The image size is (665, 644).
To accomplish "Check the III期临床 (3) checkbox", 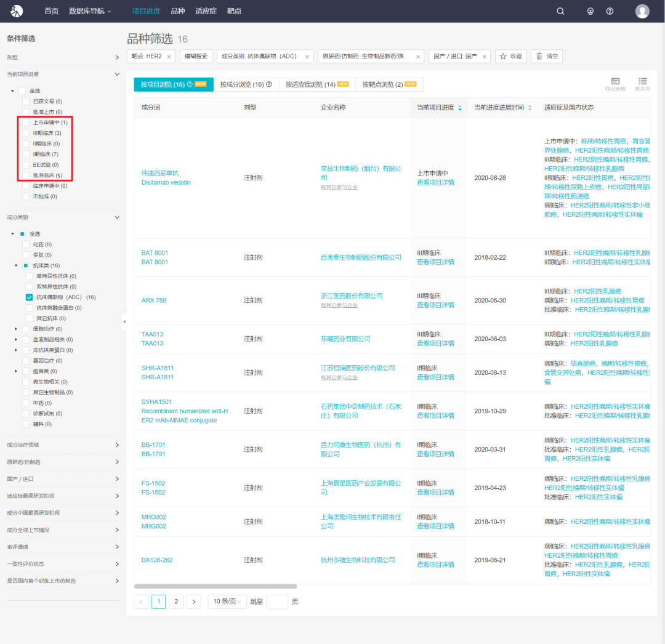I will (x=26, y=133).
